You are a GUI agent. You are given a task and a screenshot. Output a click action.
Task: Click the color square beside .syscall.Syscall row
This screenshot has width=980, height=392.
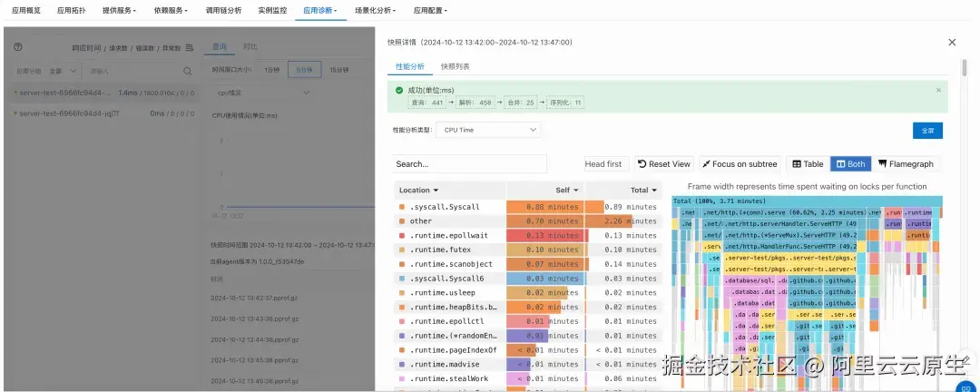click(401, 207)
